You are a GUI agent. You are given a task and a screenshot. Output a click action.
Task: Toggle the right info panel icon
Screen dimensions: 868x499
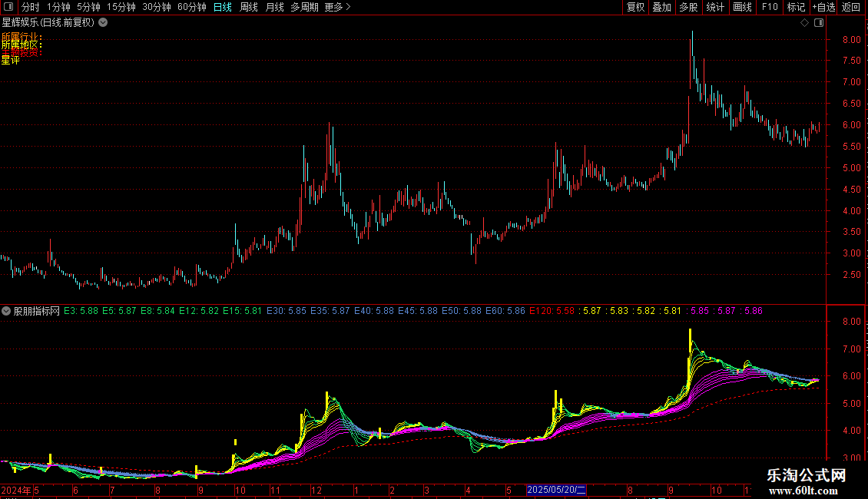(819, 23)
